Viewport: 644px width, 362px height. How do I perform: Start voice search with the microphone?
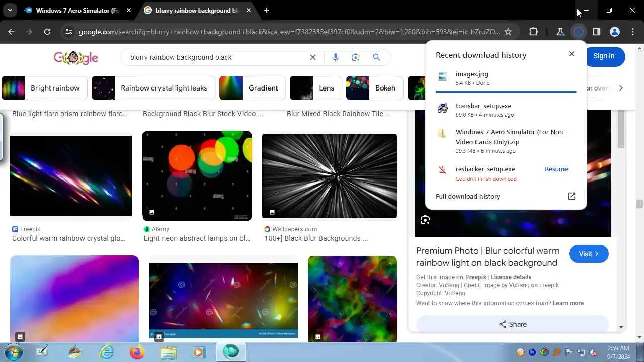coord(336,57)
